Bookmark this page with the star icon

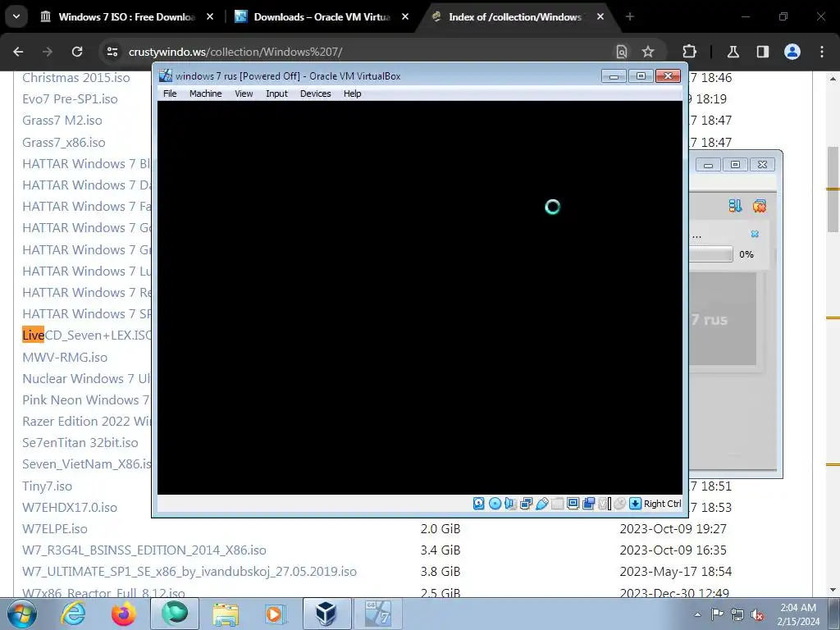coord(648,52)
